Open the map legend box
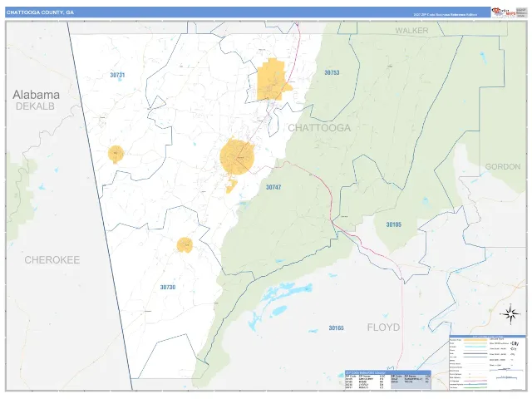Screen dimensions: 532x399 click(x=487, y=362)
